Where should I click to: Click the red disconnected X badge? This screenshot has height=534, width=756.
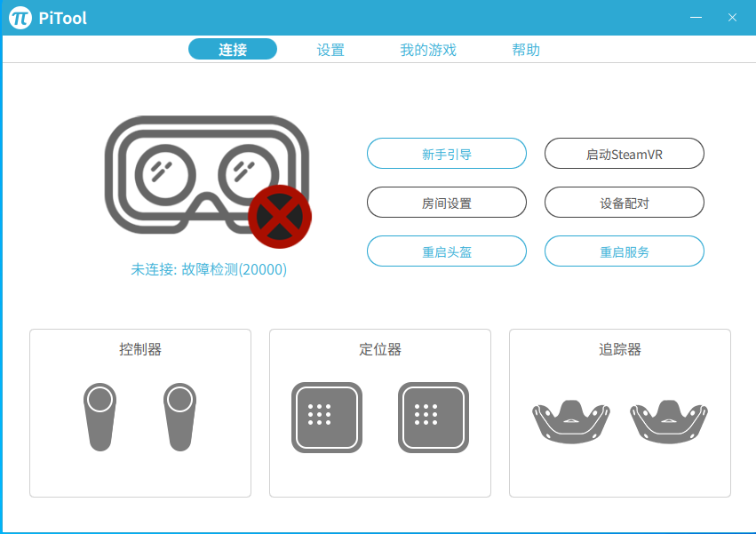[x=280, y=217]
